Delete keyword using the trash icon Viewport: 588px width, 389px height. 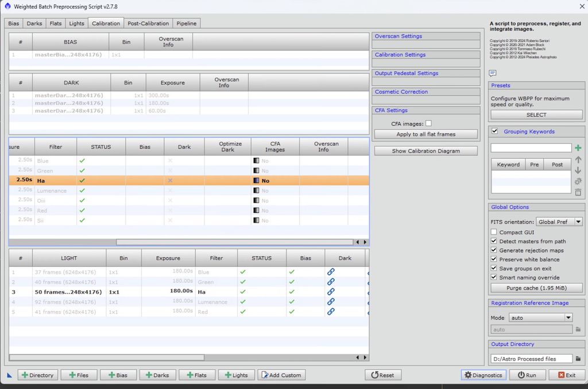click(x=578, y=192)
